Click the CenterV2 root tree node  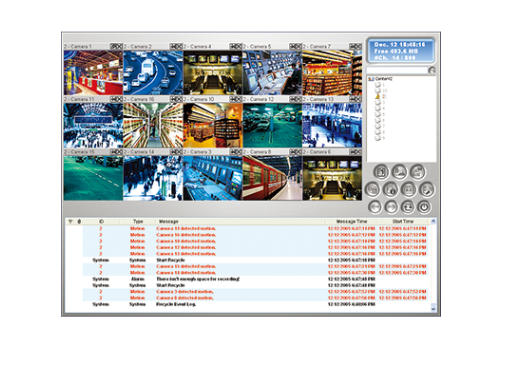pyautogui.click(x=381, y=79)
